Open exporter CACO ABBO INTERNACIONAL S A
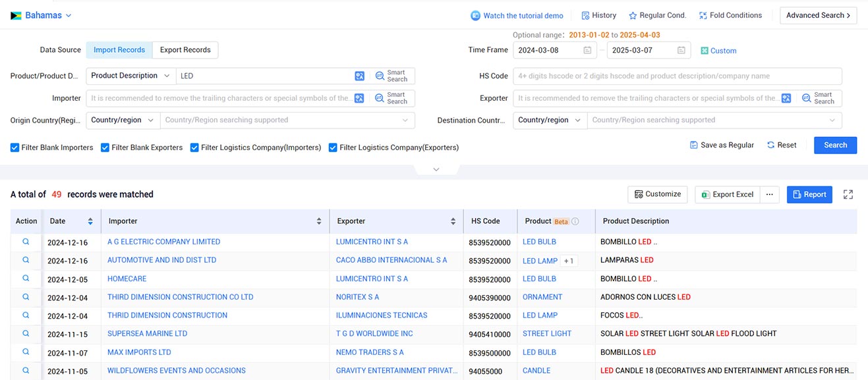Image resolution: width=868 pixels, height=380 pixels. coord(391,260)
